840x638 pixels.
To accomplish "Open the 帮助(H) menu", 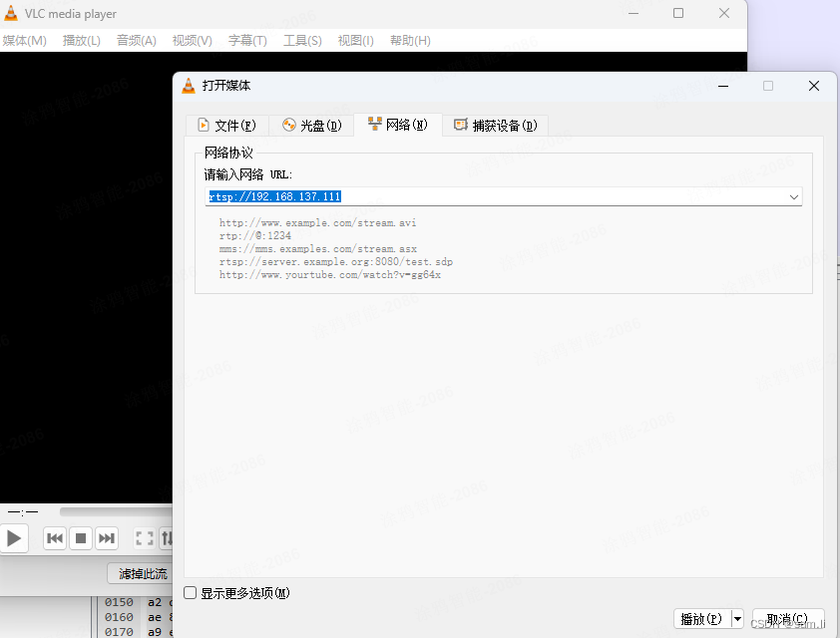I will (x=410, y=41).
